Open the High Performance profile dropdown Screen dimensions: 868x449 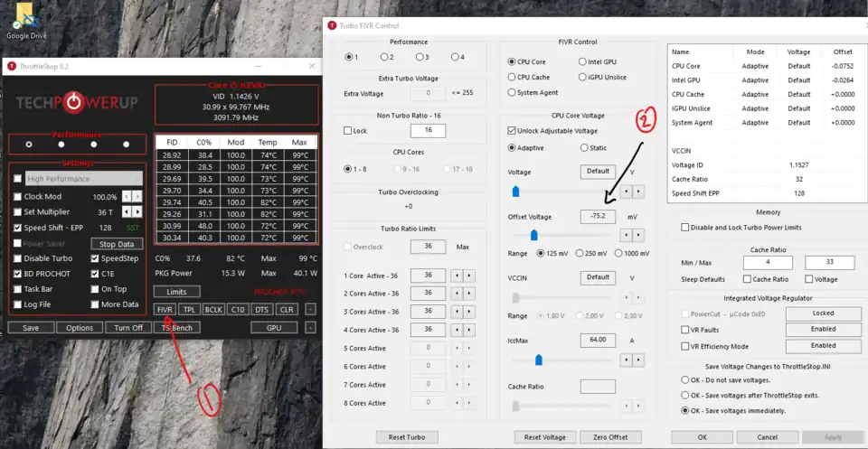[x=83, y=179]
